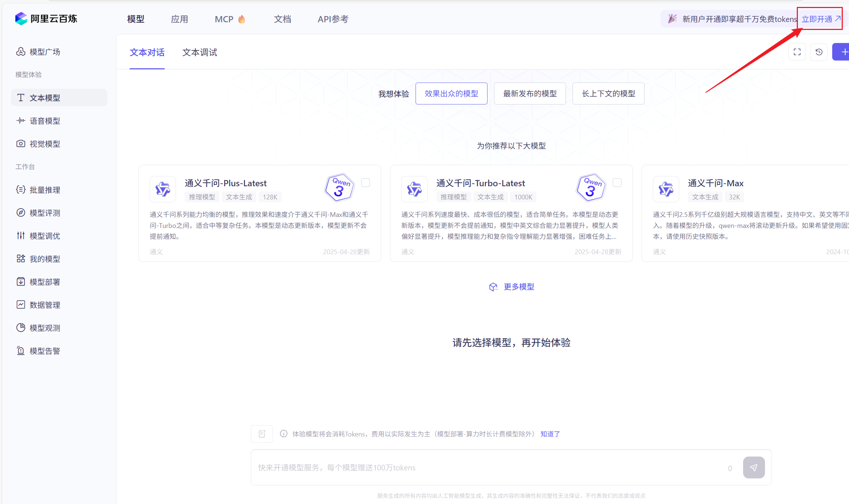Screen dimensions: 849x504
Task: Click the 通义千问-Plus-Latest model logo
Action: point(163,189)
